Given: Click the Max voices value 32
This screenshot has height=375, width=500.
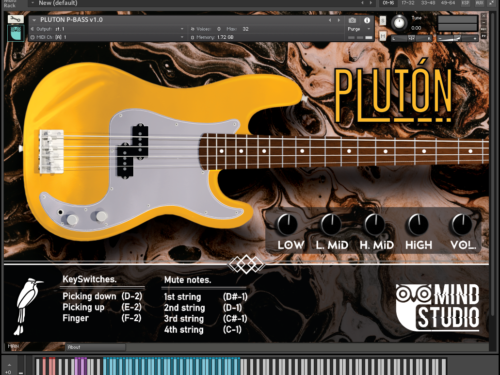Looking at the screenshot, I should (x=246, y=29).
